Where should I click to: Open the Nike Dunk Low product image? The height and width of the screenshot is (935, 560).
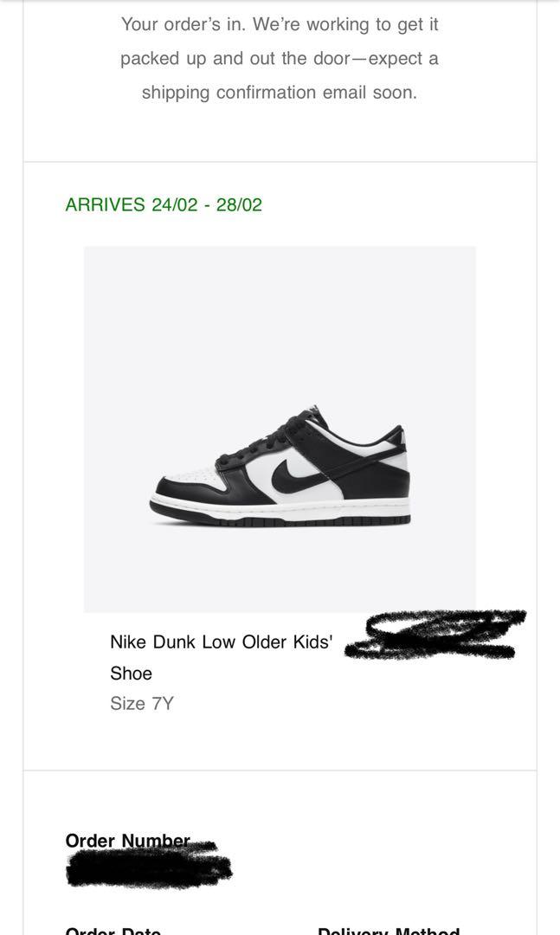click(x=280, y=429)
